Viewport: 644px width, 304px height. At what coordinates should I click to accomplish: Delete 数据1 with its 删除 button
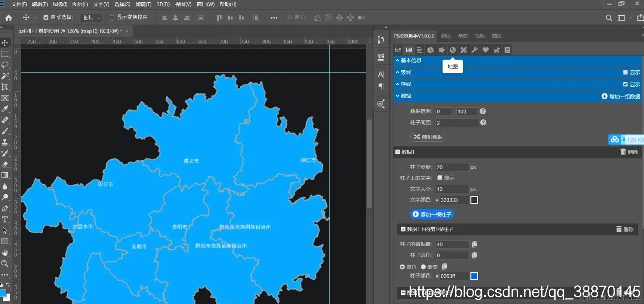point(629,152)
